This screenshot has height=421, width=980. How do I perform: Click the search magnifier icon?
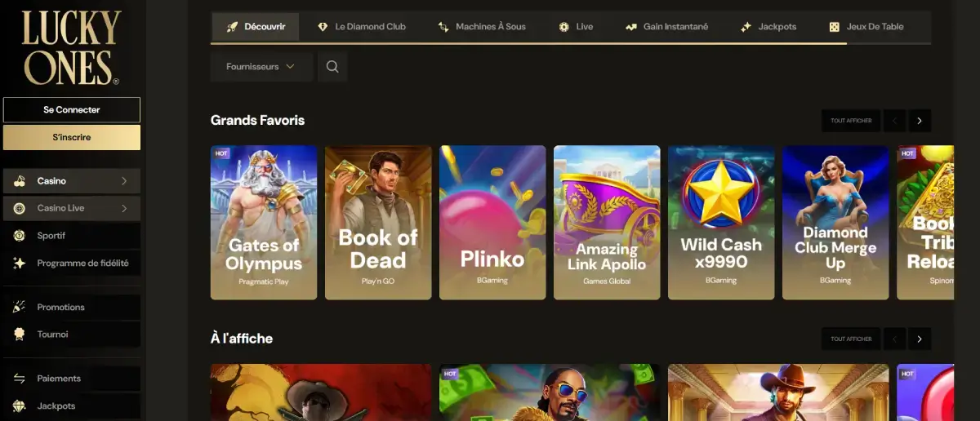(x=332, y=67)
